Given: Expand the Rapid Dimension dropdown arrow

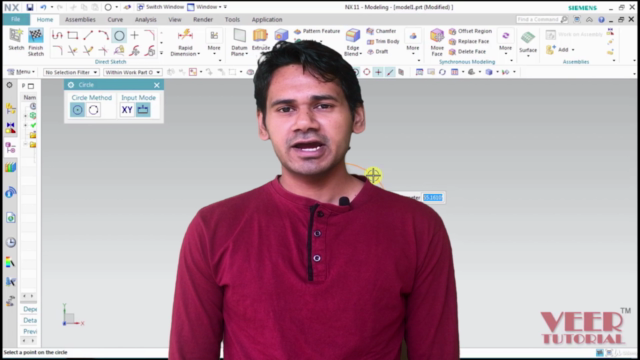Looking at the screenshot, I should [199, 54].
